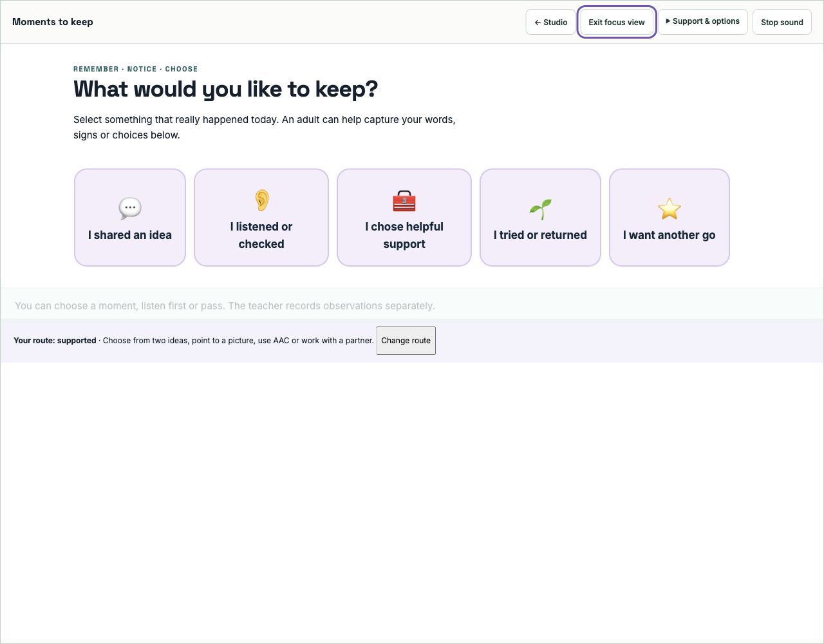Click the "You can choose a moment" note

(x=225, y=306)
